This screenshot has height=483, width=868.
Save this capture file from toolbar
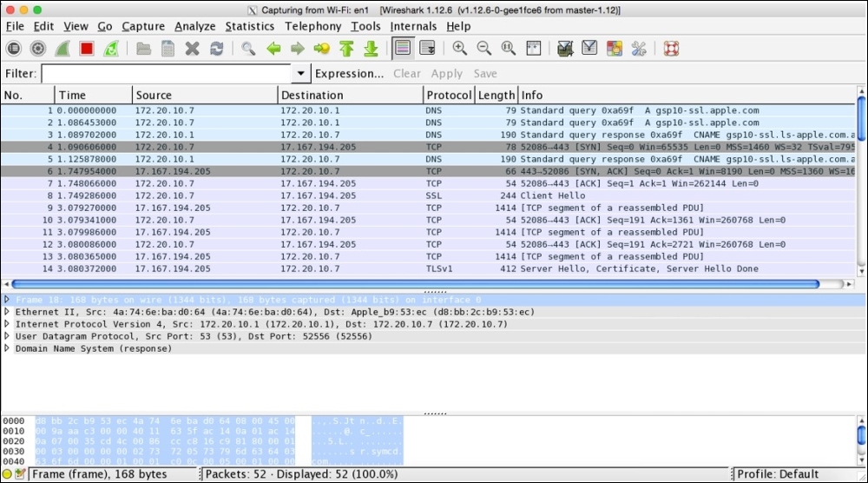pos(168,49)
